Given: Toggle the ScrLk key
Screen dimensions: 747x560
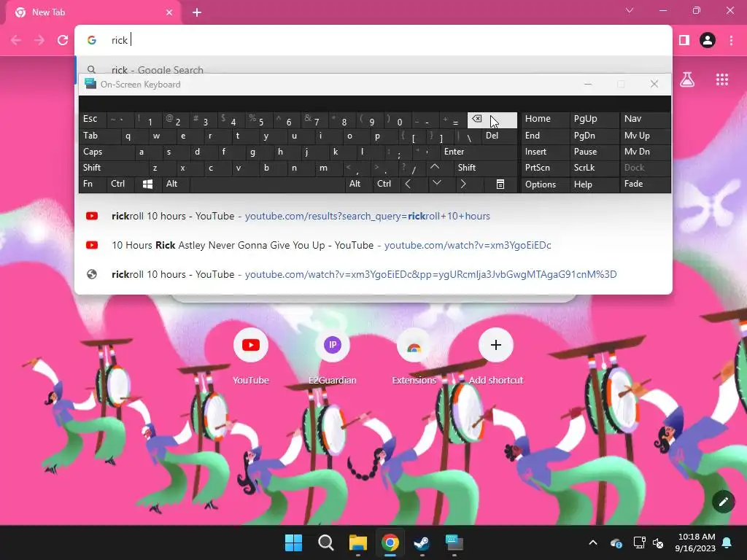Looking at the screenshot, I should (x=594, y=168).
